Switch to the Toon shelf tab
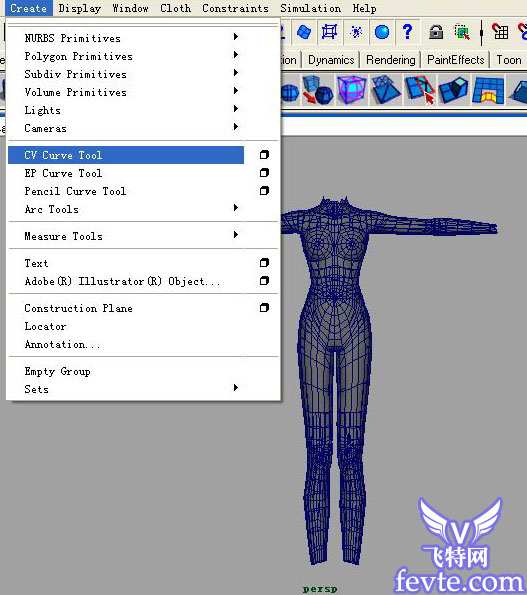 pyautogui.click(x=508, y=60)
